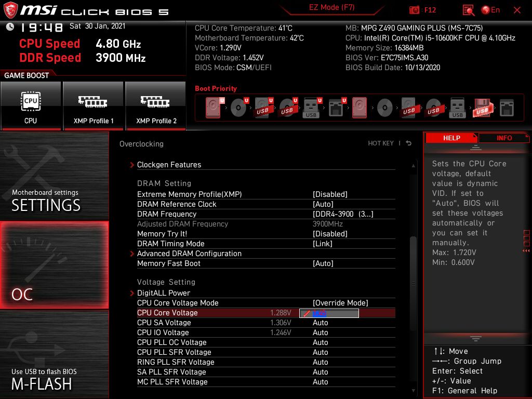Open Memory Try It! [Disabled] option
This screenshot has width=532, height=399.
click(266, 233)
